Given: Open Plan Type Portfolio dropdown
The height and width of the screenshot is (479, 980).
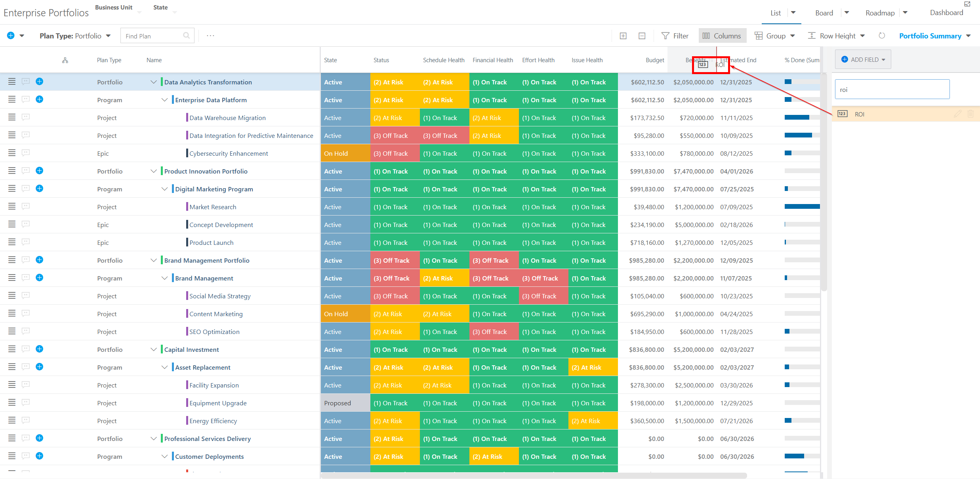Looking at the screenshot, I should 75,36.
